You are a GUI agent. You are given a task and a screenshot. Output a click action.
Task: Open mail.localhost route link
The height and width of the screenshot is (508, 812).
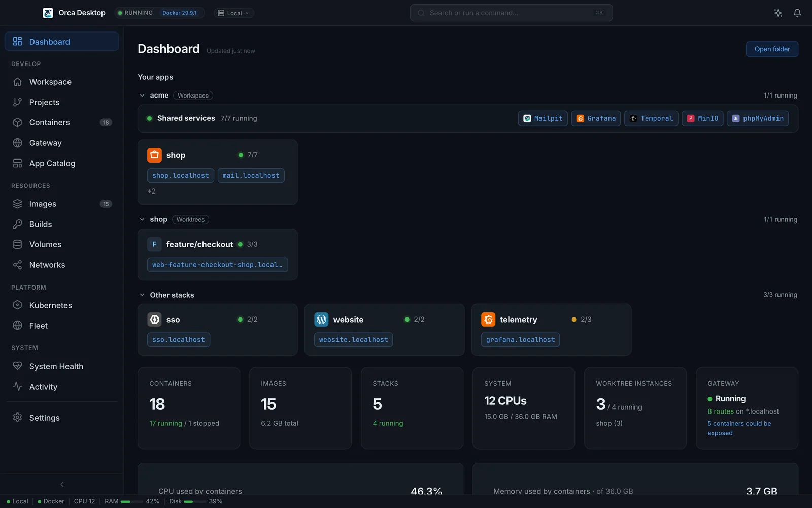tap(251, 176)
